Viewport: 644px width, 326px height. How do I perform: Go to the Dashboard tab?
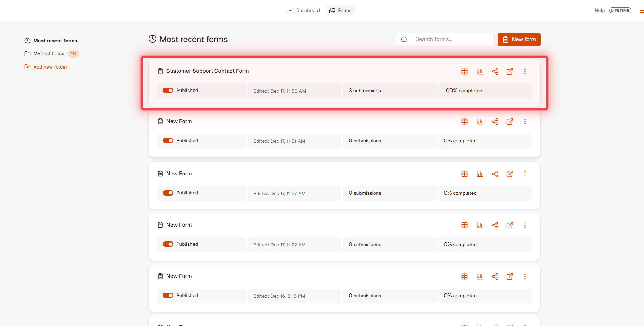pos(304,11)
